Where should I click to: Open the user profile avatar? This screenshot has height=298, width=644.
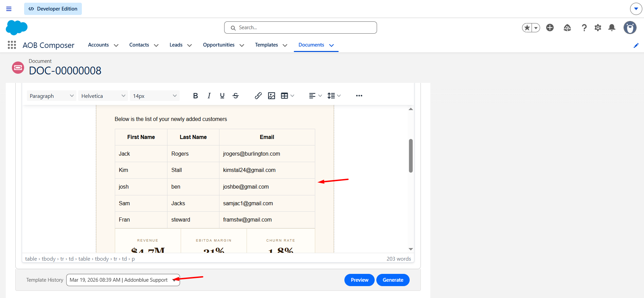point(630,28)
